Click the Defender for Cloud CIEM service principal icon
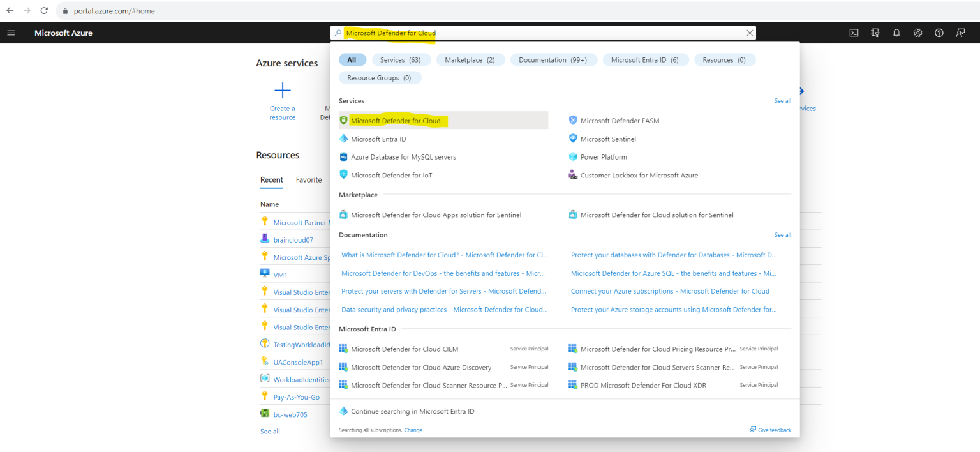Viewport: 980px width, 452px height. pos(344,349)
